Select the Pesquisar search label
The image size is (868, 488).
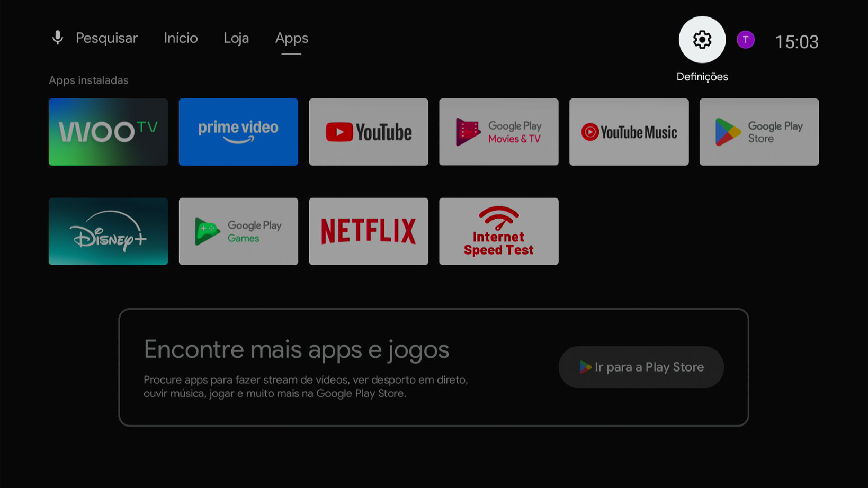pyautogui.click(x=106, y=38)
